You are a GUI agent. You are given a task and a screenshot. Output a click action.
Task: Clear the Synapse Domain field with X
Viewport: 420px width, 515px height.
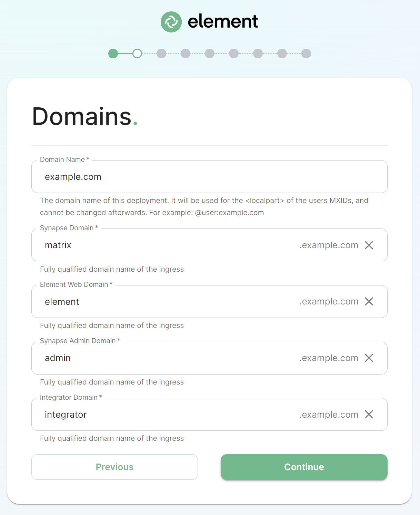click(369, 245)
